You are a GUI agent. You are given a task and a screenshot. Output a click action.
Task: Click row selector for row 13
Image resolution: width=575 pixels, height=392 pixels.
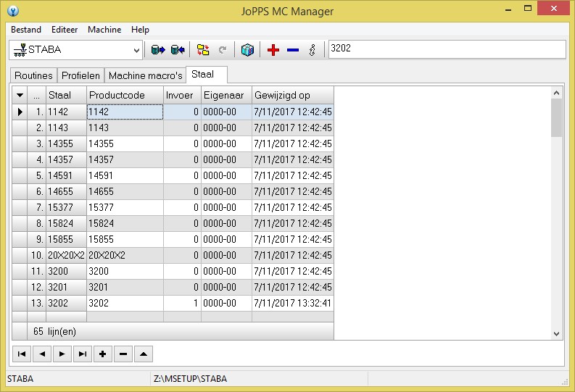(x=20, y=303)
